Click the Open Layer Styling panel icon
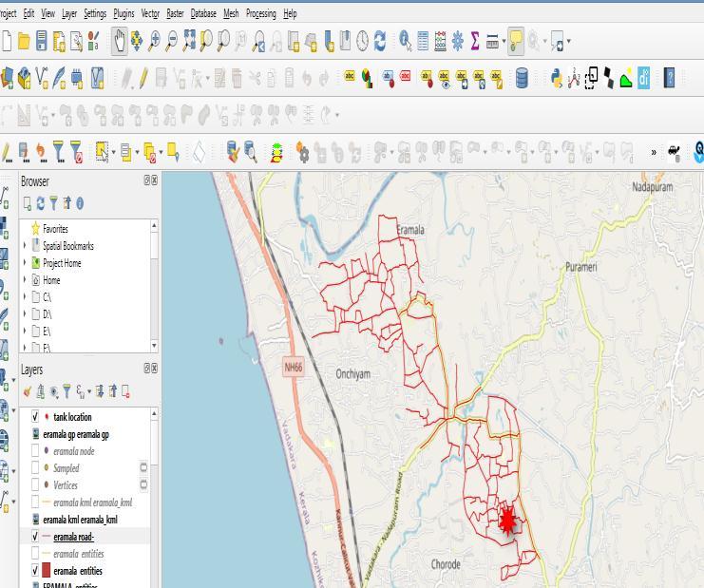 pyautogui.click(x=28, y=391)
